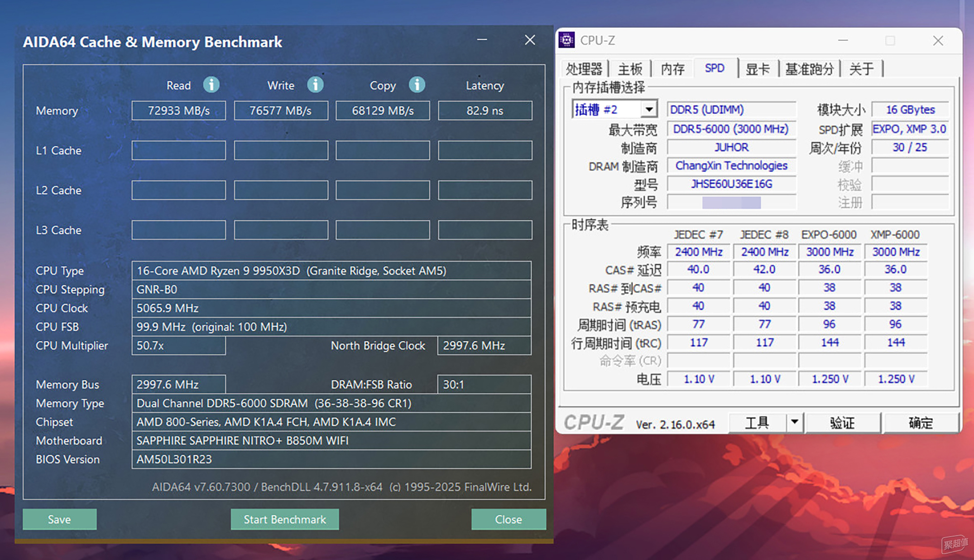This screenshot has width=974, height=560.
Task: Switch to the 基准跑分 tab
Action: [x=809, y=69]
